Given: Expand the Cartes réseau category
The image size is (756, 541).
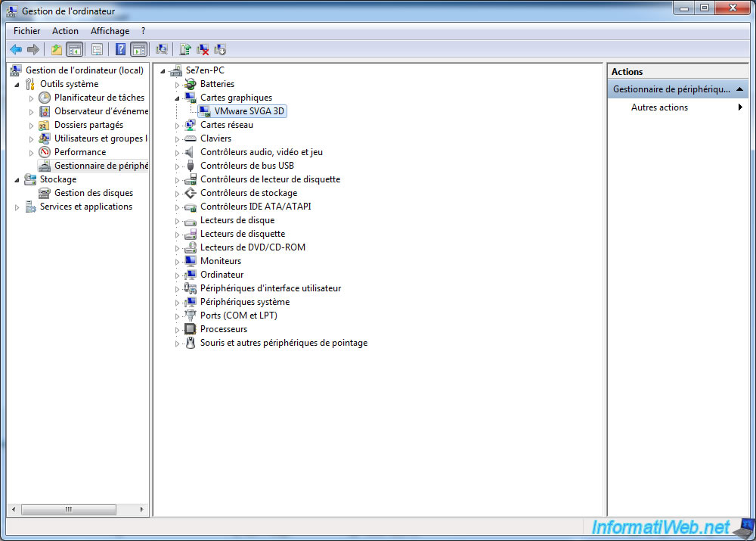Looking at the screenshot, I should 176,124.
